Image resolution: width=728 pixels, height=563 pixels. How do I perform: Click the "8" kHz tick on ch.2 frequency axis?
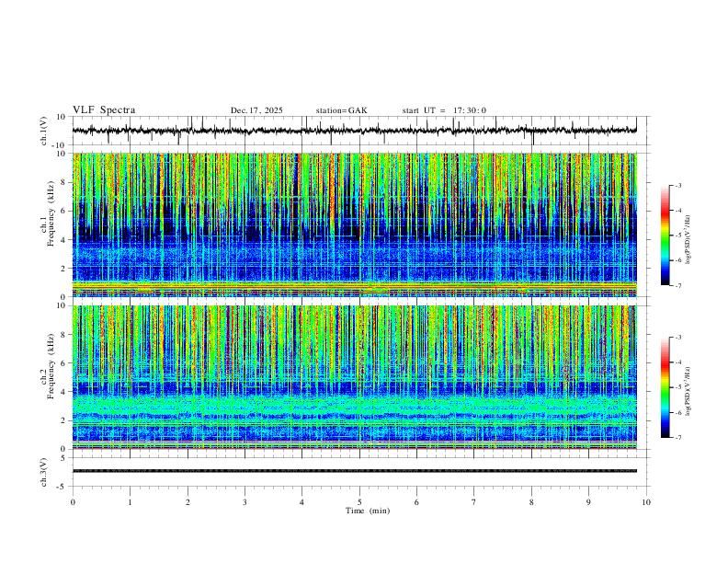point(63,335)
